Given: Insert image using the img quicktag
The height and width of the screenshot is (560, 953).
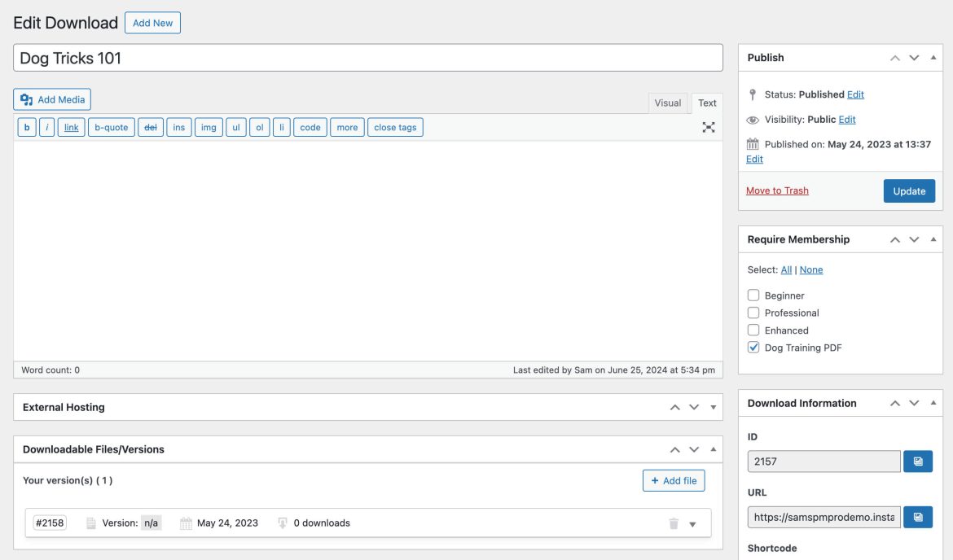Looking at the screenshot, I should tap(209, 127).
